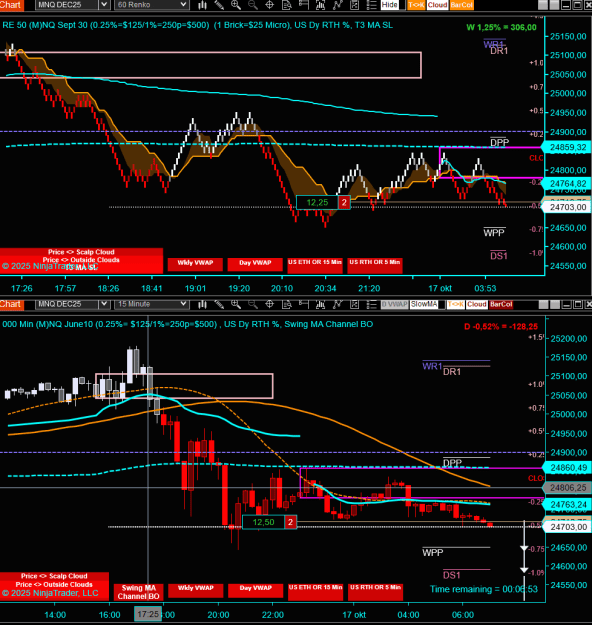592x625 pixels.
Task: Open strategies icon in the 60 Renko chart toolbar
Action: (x=354, y=5)
